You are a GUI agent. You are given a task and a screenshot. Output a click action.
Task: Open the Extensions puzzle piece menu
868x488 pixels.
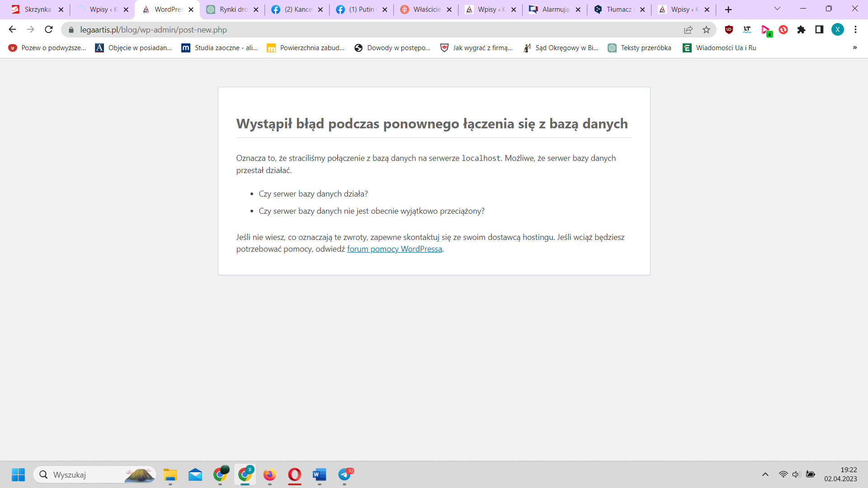coord(801,30)
